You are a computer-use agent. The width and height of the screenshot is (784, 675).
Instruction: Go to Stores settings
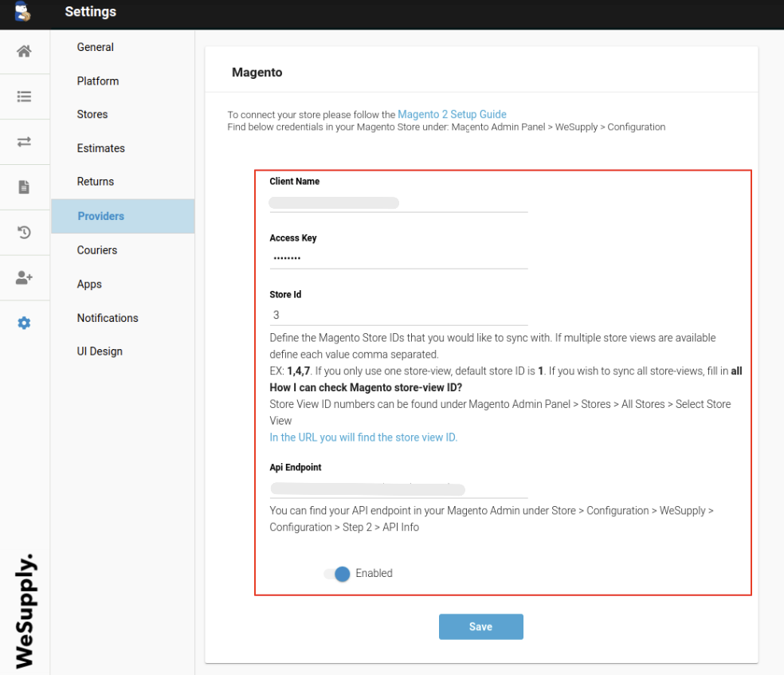(92, 115)
